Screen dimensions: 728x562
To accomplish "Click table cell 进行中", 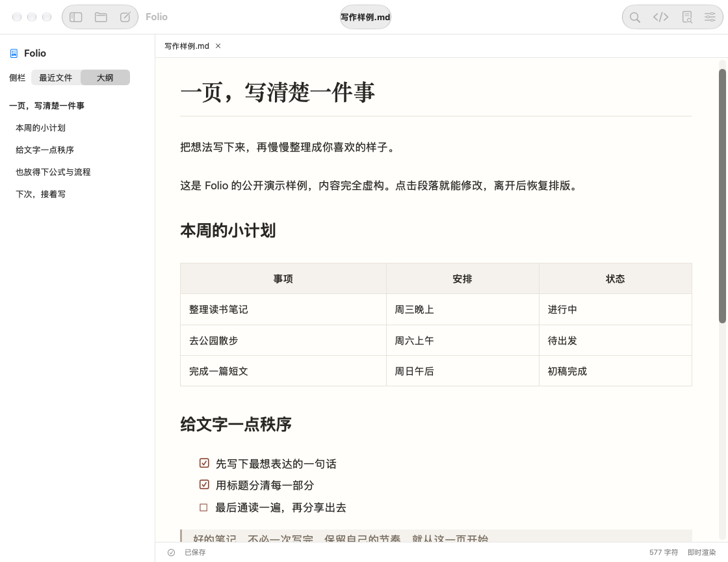I will pyautogui.click(x=615, y=310).
